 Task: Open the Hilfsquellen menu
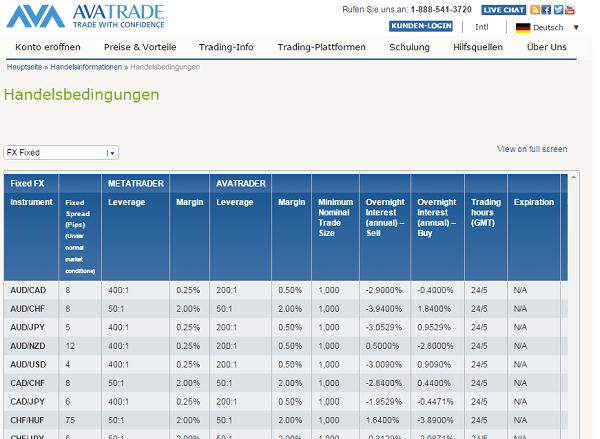point(478,47)
